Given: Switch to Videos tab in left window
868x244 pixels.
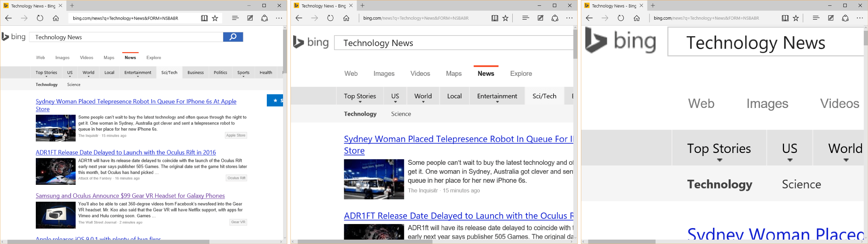Looking at the screenshot, I should pyautogui.click(x=86, y=58).
